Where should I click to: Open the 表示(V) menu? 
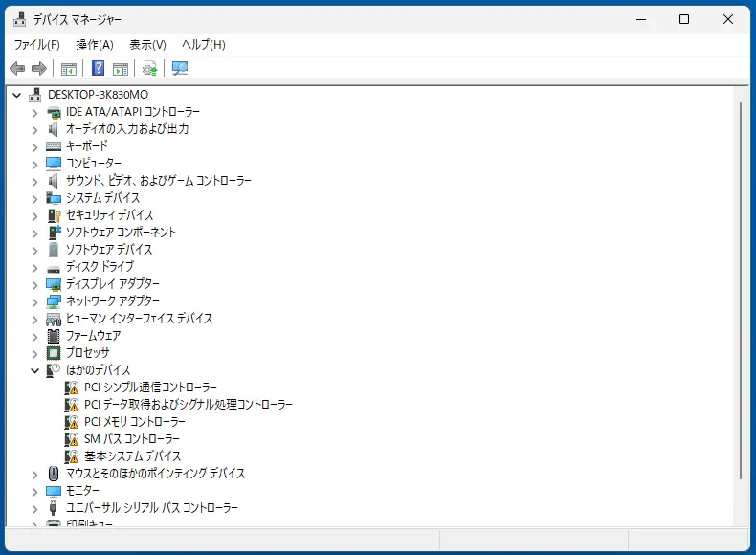147,45
